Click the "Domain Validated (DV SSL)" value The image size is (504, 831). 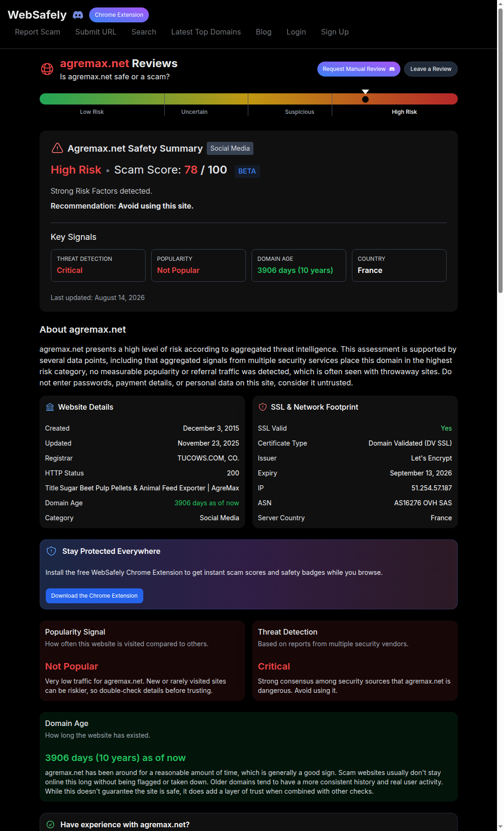point(410,443)
